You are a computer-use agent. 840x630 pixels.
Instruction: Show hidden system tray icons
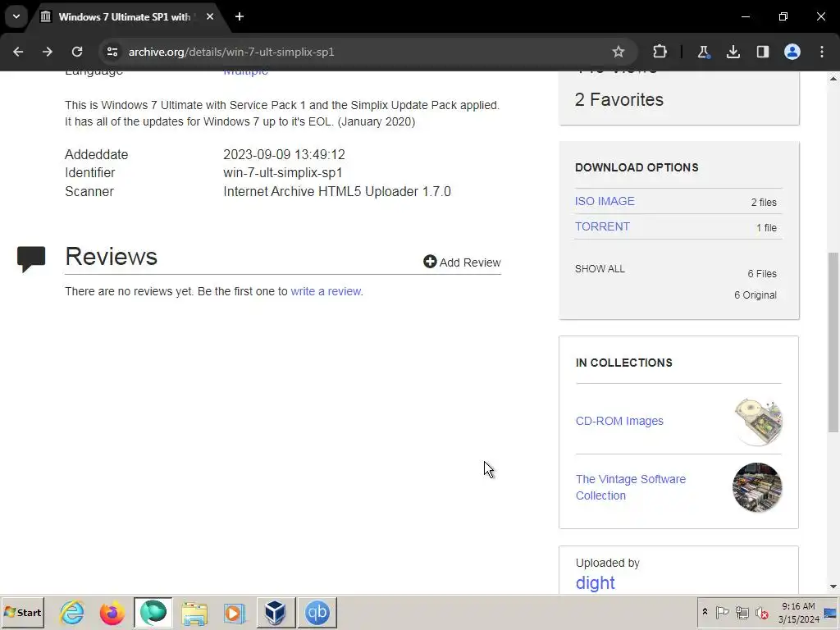coord(705,612)
